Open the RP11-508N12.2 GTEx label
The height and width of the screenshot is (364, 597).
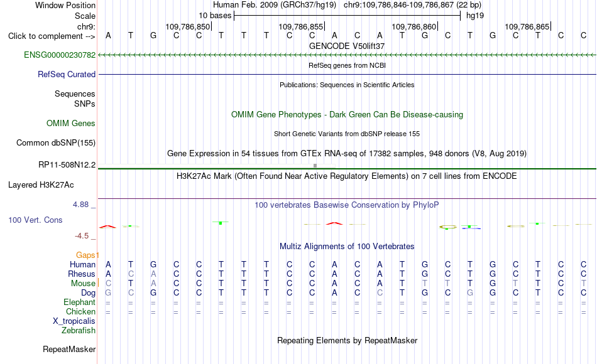coord(67,164)
